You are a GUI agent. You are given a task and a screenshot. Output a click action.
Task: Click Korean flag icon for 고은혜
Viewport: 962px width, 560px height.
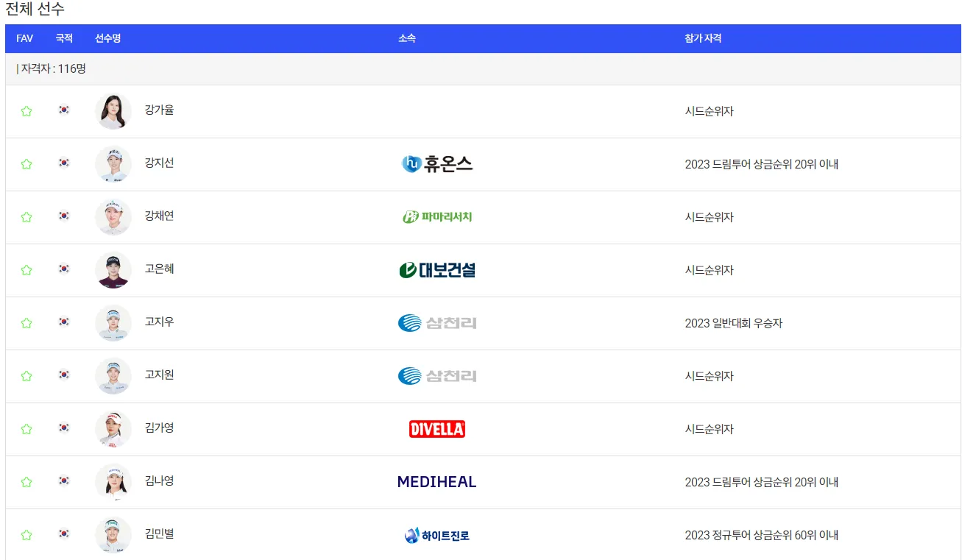64,269
